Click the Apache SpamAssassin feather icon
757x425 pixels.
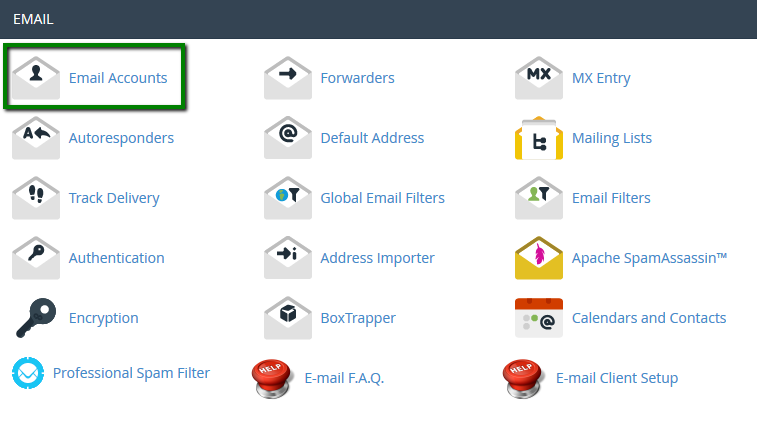click(539, 257)
